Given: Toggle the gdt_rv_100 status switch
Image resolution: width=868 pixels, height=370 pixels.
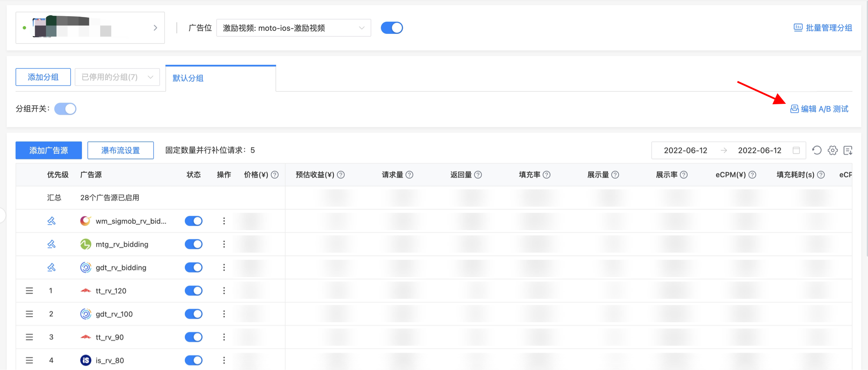Looking at the screenshot, I should pos(194,314).
